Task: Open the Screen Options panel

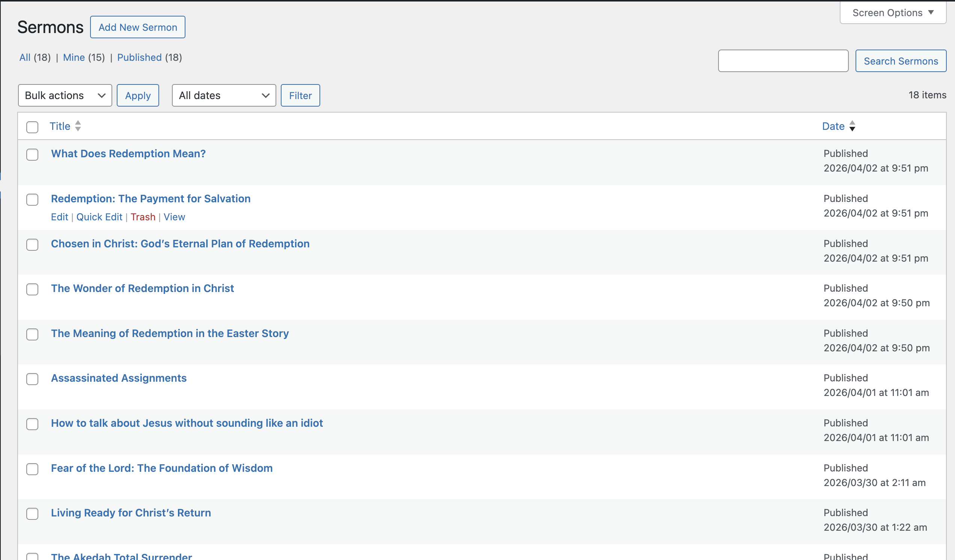Action: [892, 12]
